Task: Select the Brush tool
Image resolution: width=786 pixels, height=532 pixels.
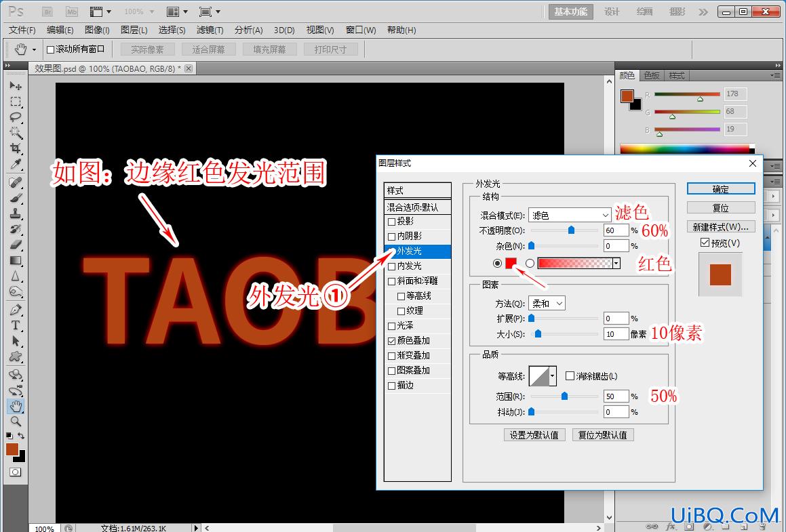Action: click(16, 198)
